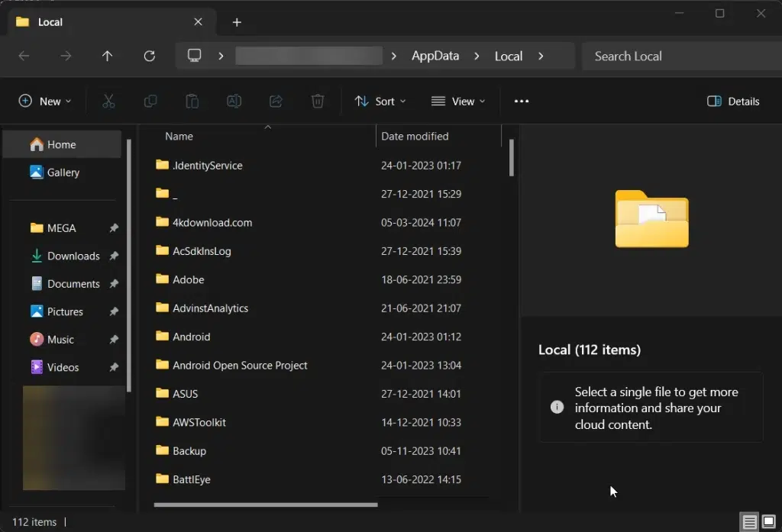
Task: Open the See more ellipsis menu
Action: coord(521,102)
